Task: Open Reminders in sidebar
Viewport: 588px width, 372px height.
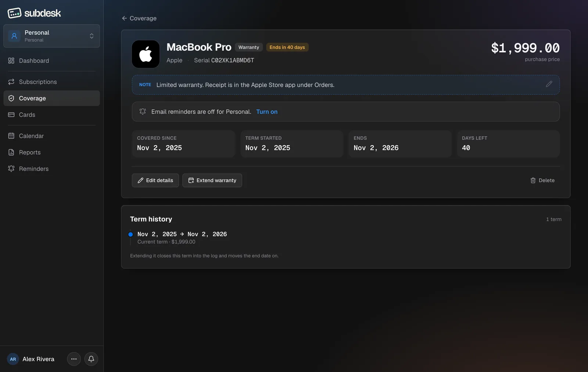Action: [x=51, y=169]
